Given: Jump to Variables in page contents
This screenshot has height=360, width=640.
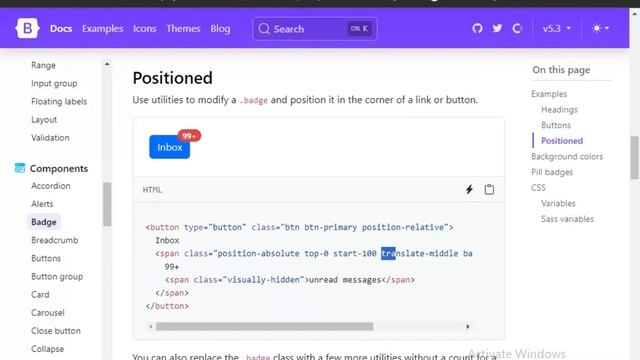Looking at the screenshot, I should coord(558,203).
